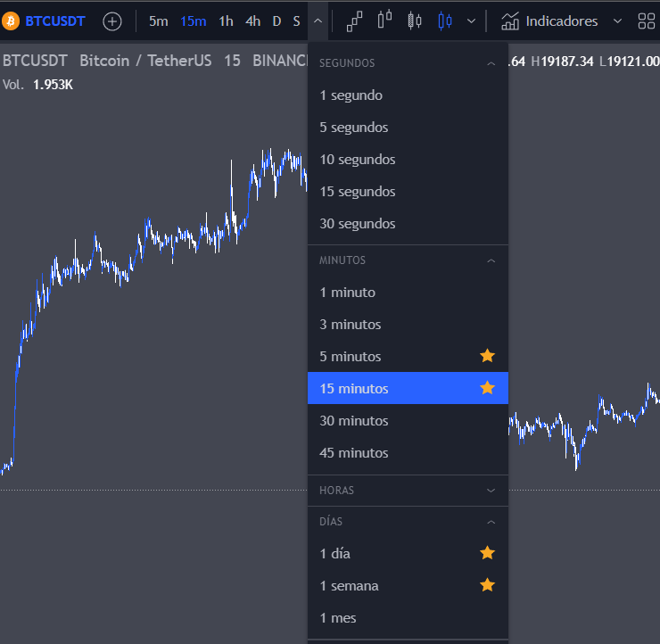Select 10 segundos interval
660x644 pixels.
click(x=408, y=160)
